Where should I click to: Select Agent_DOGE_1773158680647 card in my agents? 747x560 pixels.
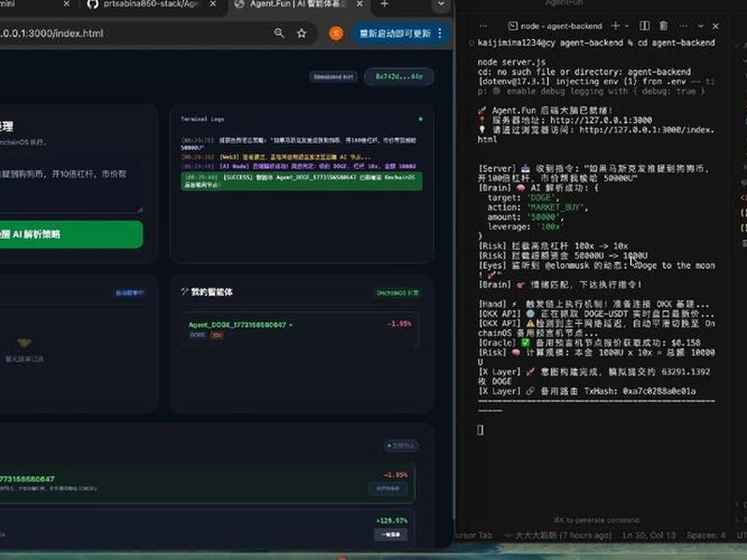coord(300,329)
